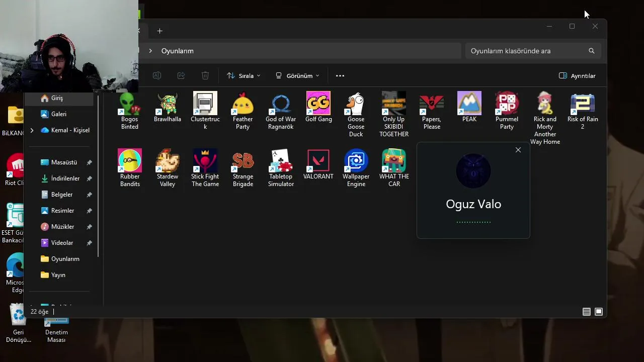644x362 pixels.
Task: Select the Tabletop Simulator icon
Action: [x=281, y=168]
